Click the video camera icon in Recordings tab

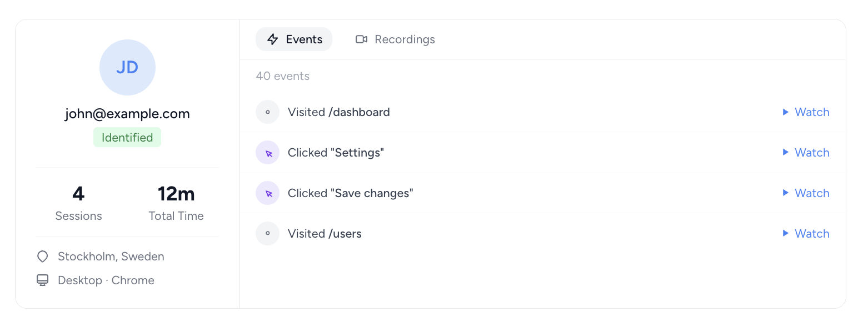361,39
